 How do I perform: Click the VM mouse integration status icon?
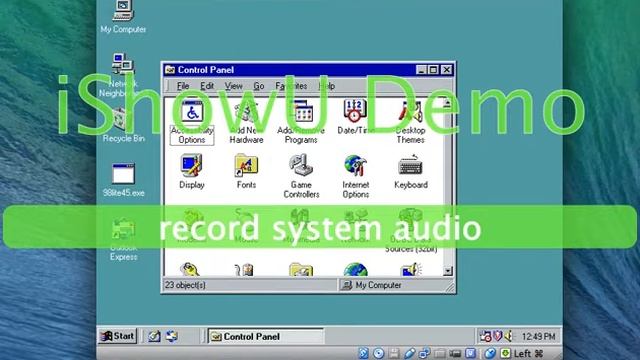490,353
